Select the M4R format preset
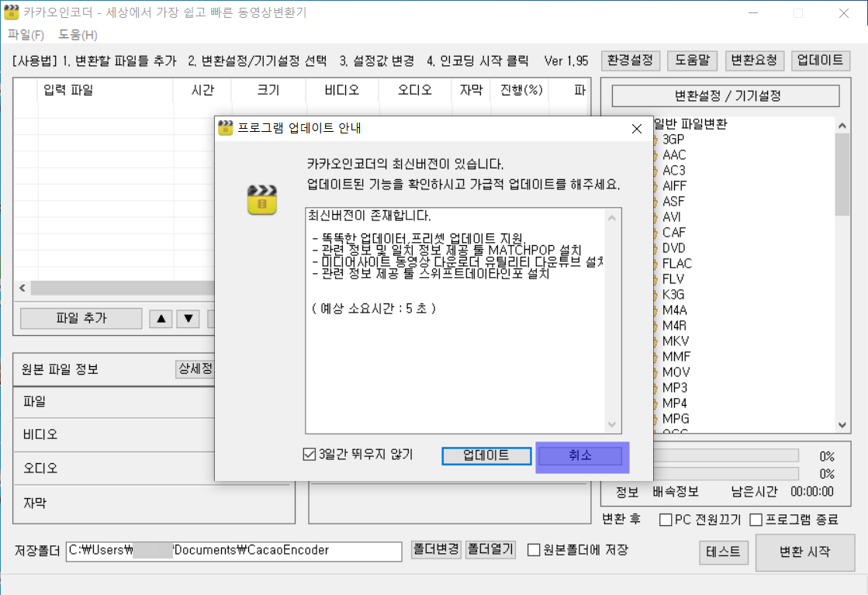Viewport: 868px width, 595px height. pos(674,326)
